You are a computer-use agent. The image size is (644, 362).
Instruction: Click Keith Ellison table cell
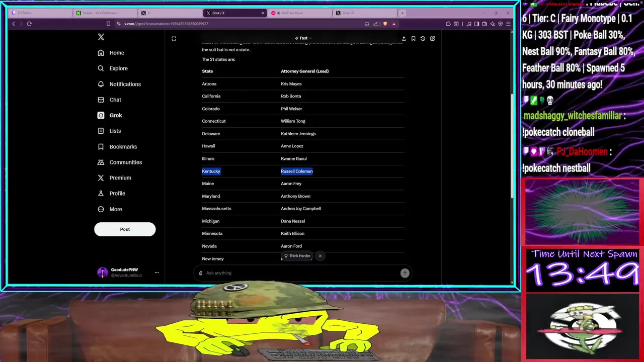click(x=292, y=233)
